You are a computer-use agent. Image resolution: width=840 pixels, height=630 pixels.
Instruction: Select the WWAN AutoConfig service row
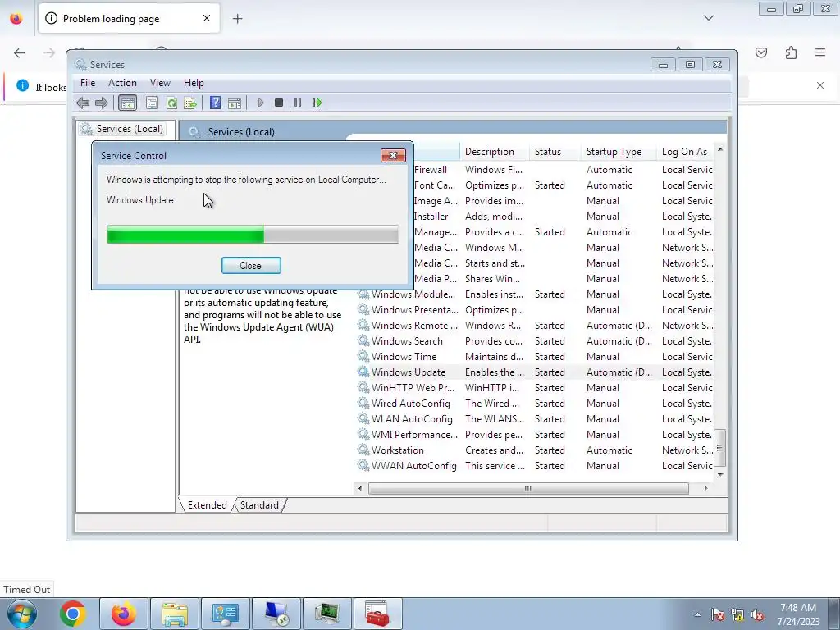[x=535, y=466]
